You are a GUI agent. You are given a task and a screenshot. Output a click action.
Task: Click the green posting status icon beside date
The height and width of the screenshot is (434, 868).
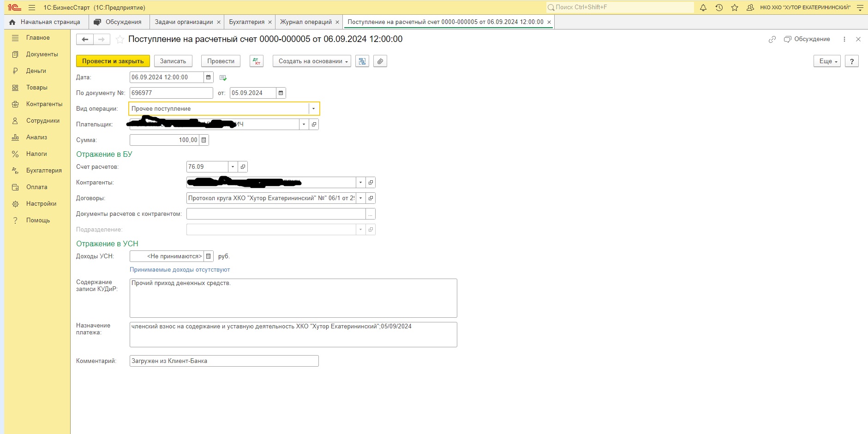(223, 77)
